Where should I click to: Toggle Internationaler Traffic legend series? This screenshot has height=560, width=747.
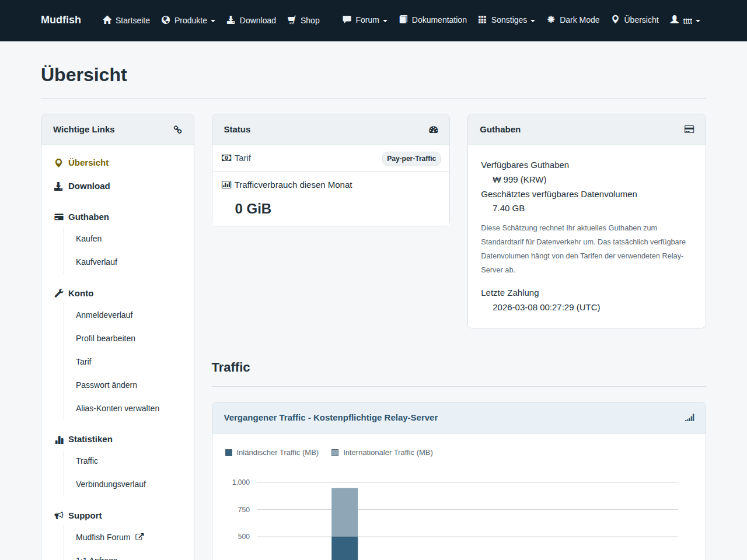382,453
